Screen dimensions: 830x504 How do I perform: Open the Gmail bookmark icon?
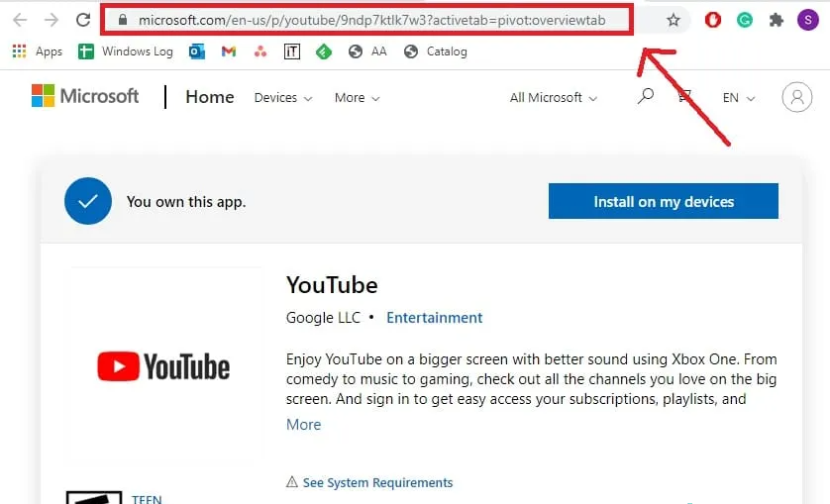coord(229,51)
